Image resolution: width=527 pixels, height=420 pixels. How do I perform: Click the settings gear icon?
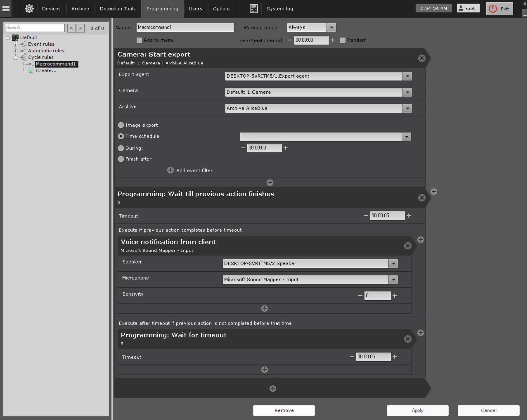[29, 9]
